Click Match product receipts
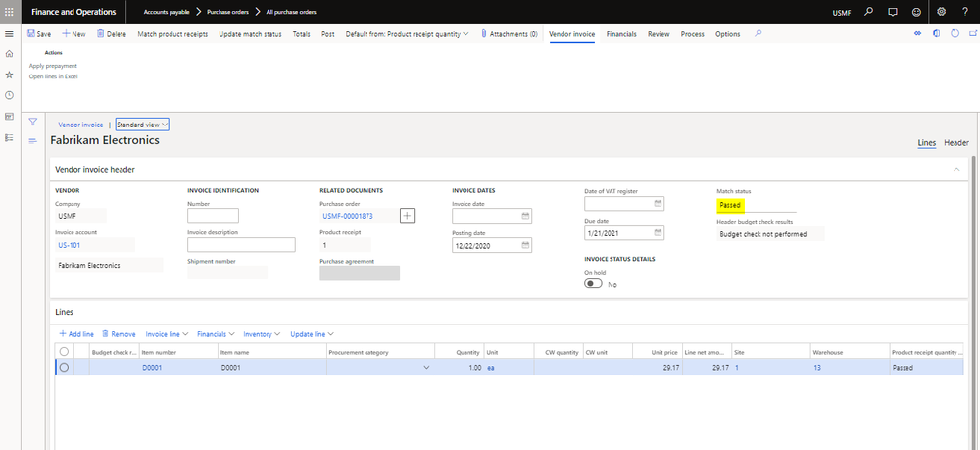 tap(172, 34)
